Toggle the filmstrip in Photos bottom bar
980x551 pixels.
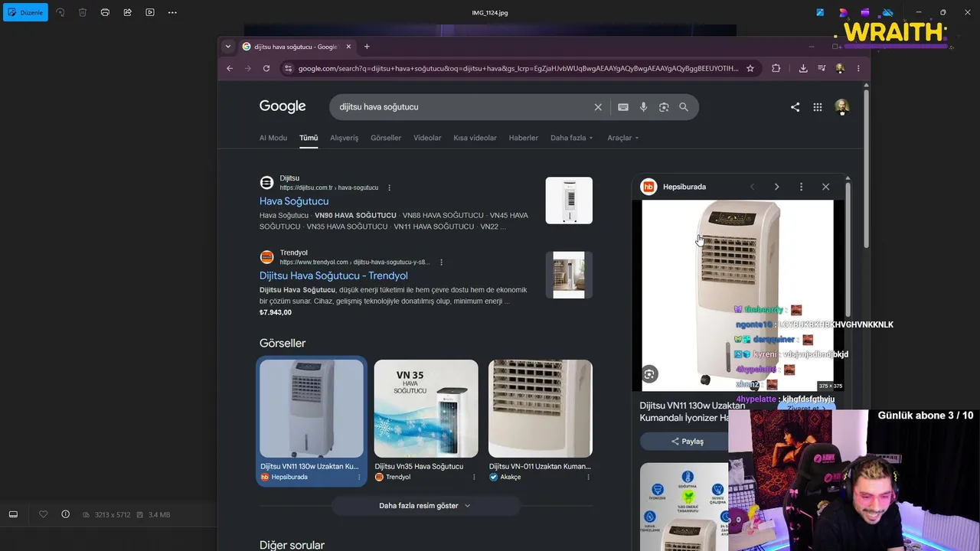13,514
